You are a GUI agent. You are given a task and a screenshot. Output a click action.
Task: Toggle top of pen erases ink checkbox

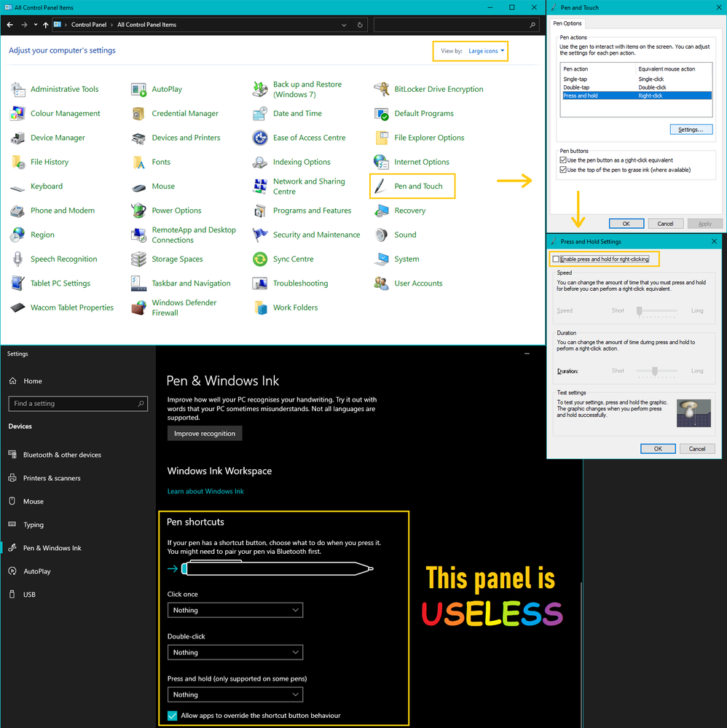coord(563,170)
